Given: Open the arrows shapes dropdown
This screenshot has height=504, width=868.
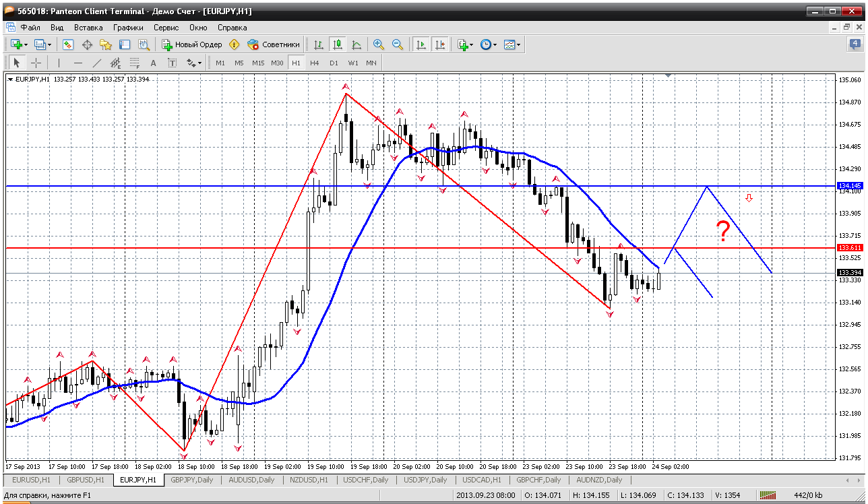Looking at the screenshot, I should coord(194,63).
